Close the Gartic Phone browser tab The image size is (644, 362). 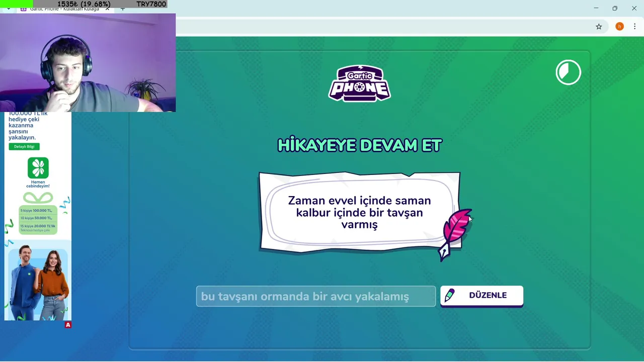coord(107,9)
